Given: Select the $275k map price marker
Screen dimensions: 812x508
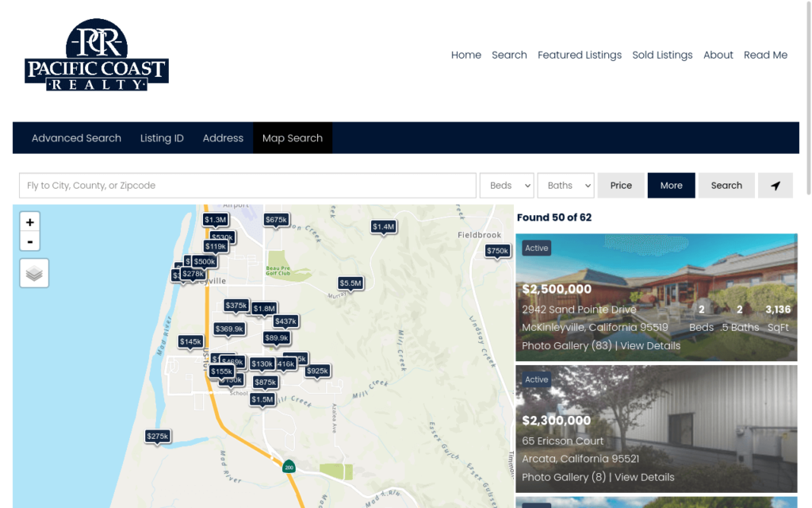Looking at the screenshot, I should click(x=158, y=437).
